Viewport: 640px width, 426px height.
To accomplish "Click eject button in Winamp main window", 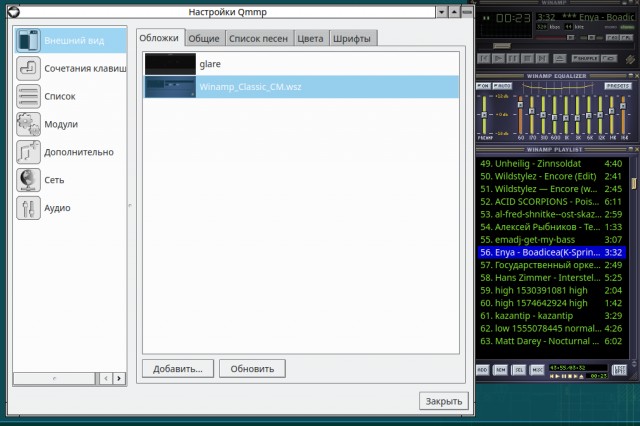I will (x=560, y=58).
